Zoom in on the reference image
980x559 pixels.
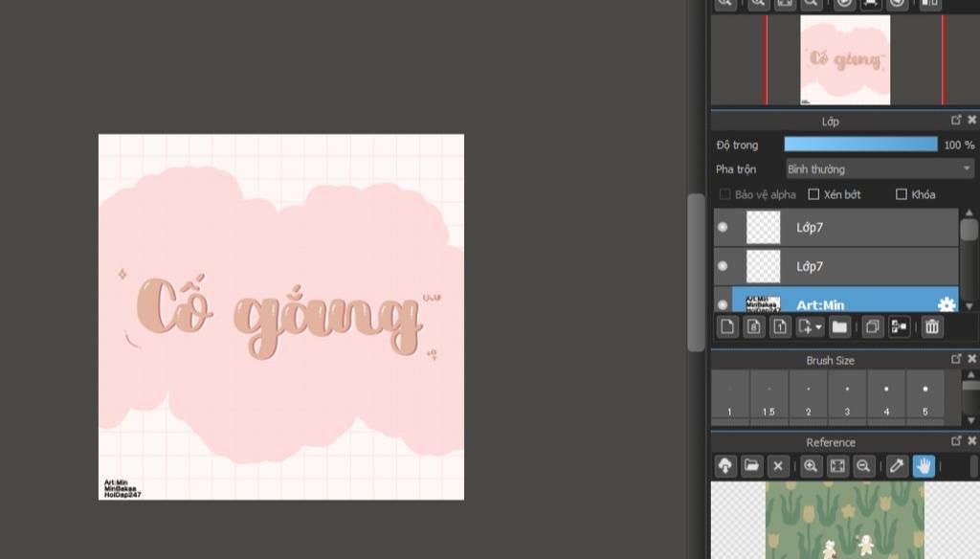(x=811, y=466)
